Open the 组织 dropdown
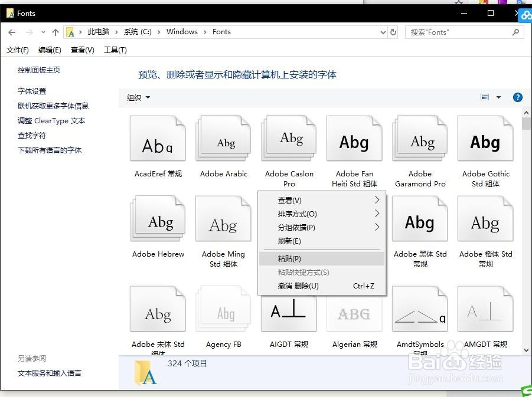This screenshot has height=397, width=532. click(x=138, y=98)
